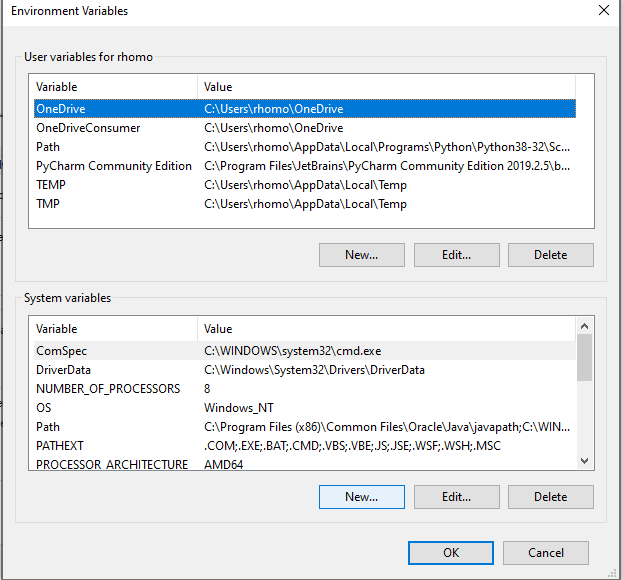This screenshot has width=623, height=580.
Task: Select the PROCESSOR_ARCHITECTURE system variable
Action: (x=305, y=464)
